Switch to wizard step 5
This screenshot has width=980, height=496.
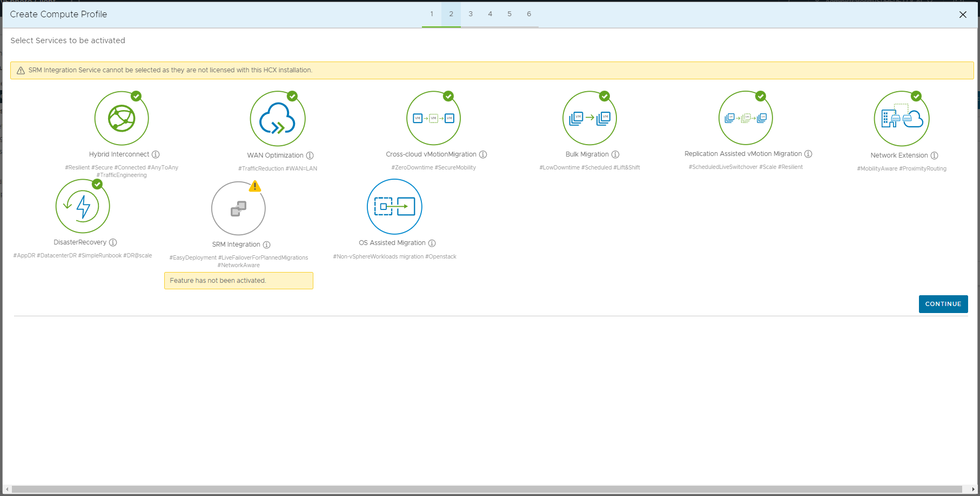509,14
